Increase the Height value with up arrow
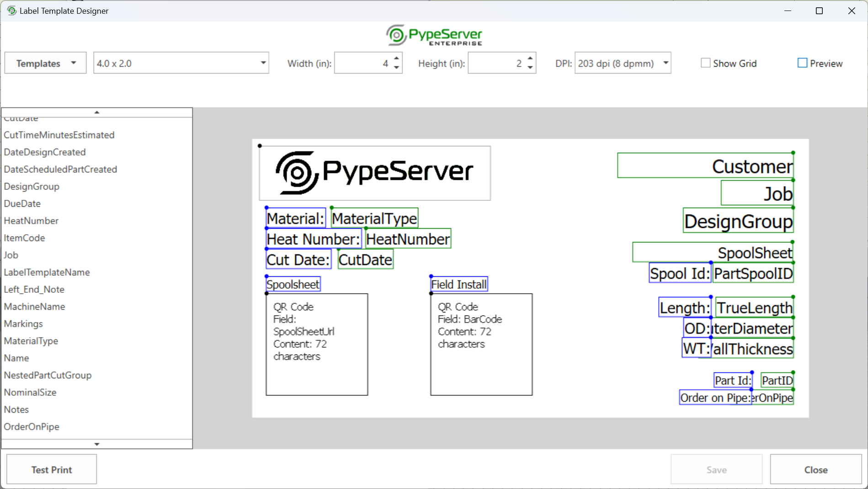Image resolution: width=868 pixels, height=489 pixels. [530, 59]
